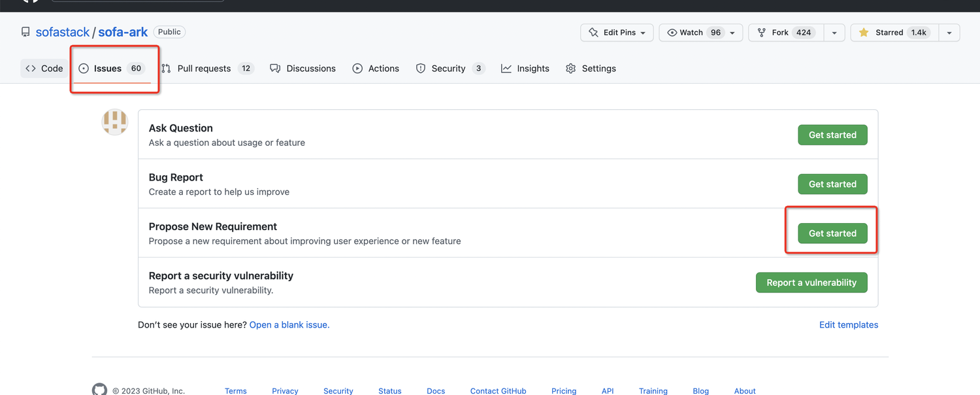
Task: Open the footer Security link
Action: (338, 391)
